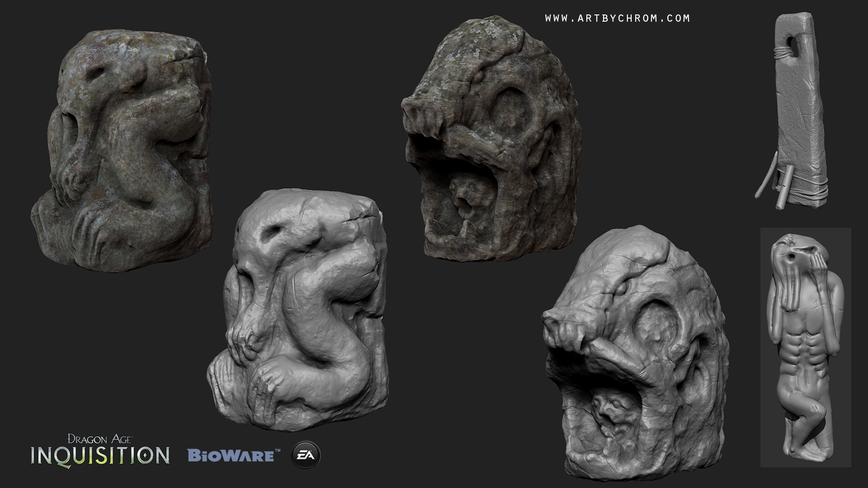Select the standing tentacle-faced figure sculpt
The image size is (868, 488).
click(806, 347)
